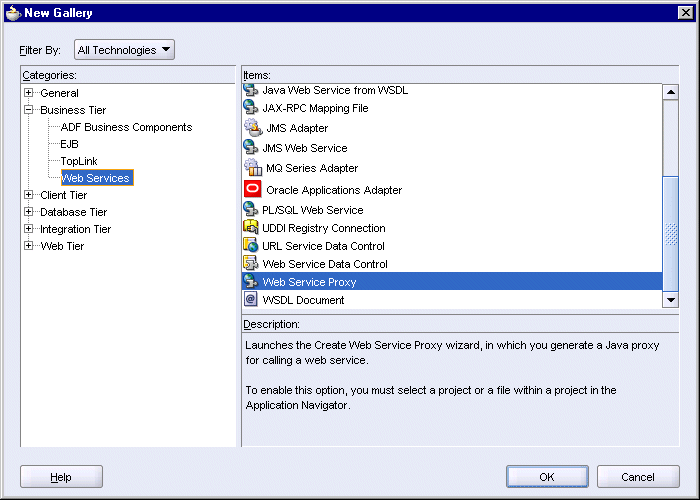Click the Items list scroll down arrow
700x500 pixels.
(x=671, y=300)
